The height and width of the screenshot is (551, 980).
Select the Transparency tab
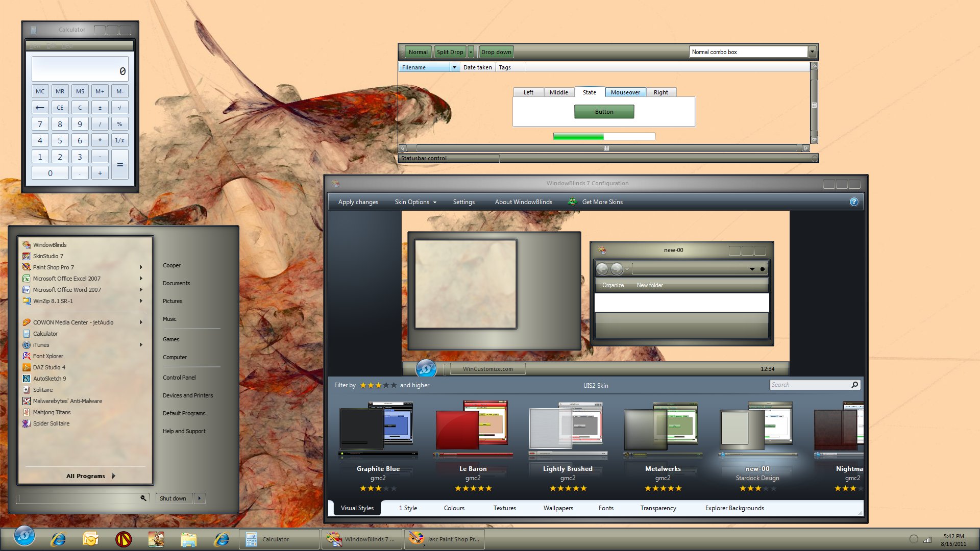658,508
